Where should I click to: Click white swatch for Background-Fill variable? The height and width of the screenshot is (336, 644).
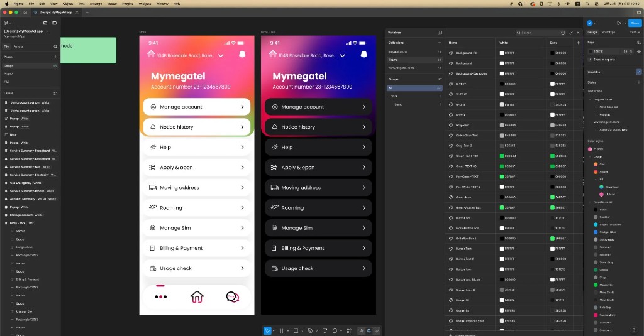(501, 53)
